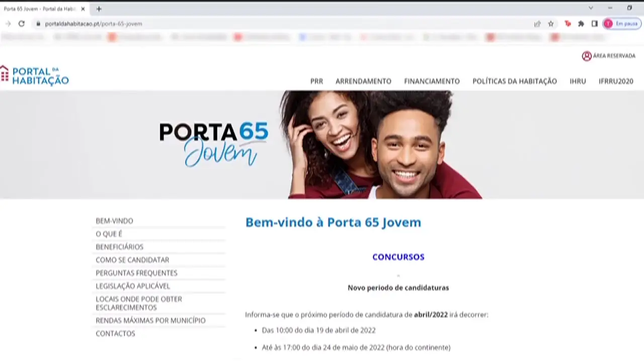644x362 pixels.
Task: Open the Extensions puzzle icon
Action: click(x=581, y=24)
